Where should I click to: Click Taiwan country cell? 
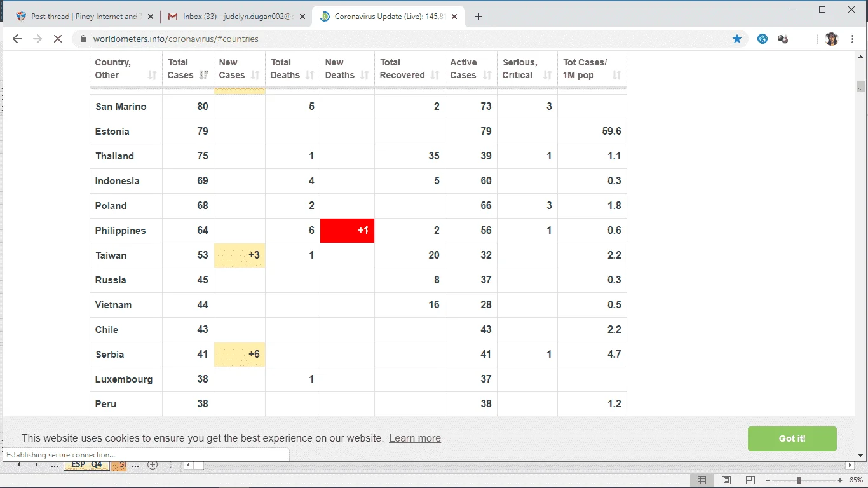pyautogui.click(x=126, y=255)
